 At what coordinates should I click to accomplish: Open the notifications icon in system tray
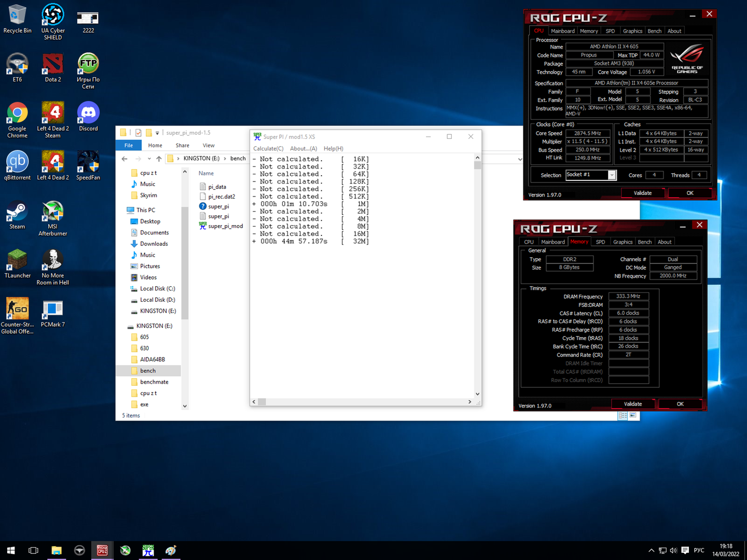tap(685, 551)
